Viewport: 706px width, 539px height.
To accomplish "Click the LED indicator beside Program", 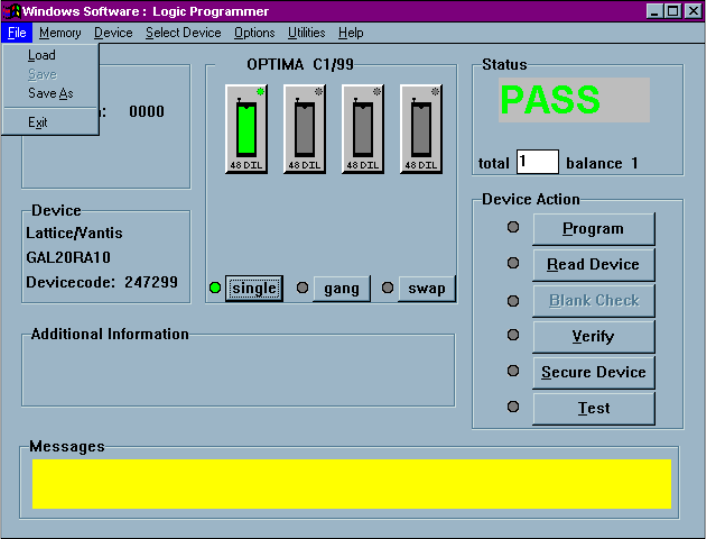I will coord(513,227).
